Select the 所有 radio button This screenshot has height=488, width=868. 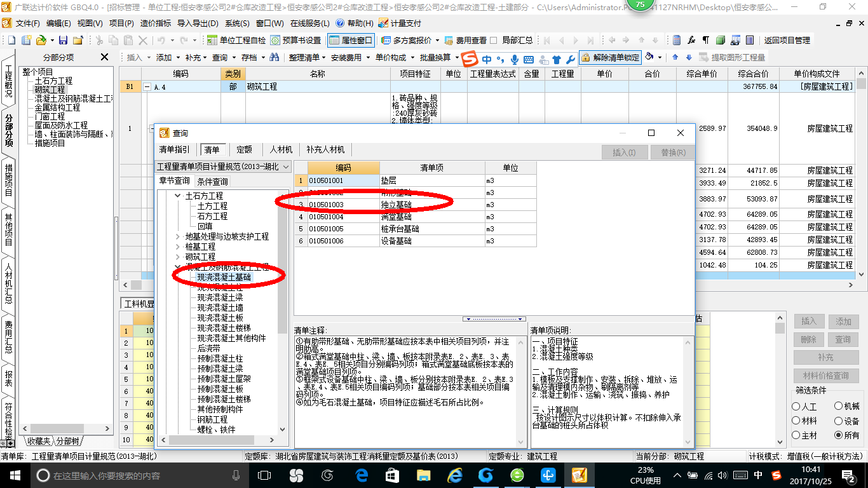pos(839,435)
